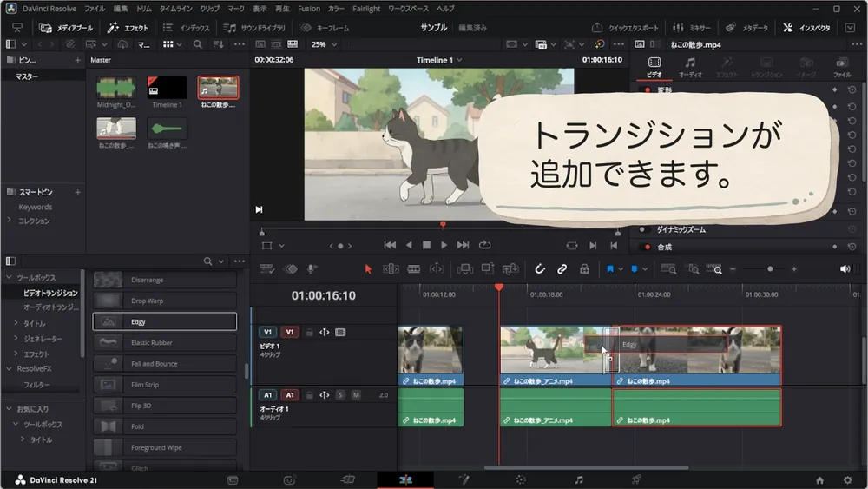Open the Timeline view options icon
The image size is (868, 489).
point(267,269)
